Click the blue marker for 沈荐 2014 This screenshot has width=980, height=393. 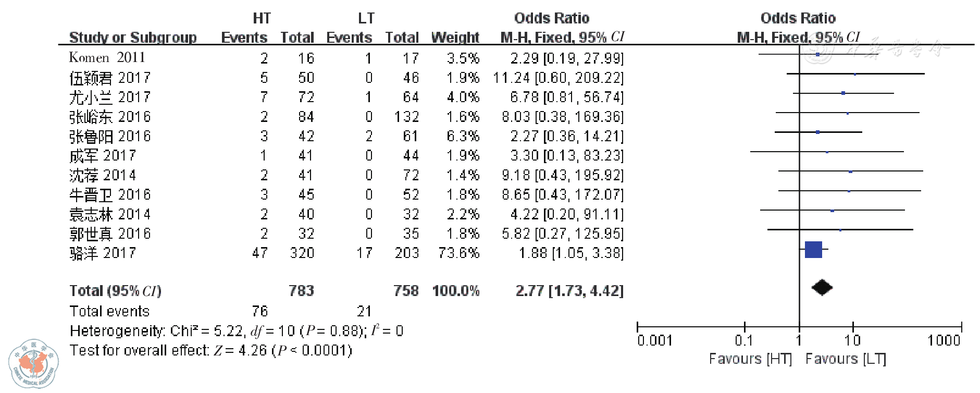tap(850, 171)
